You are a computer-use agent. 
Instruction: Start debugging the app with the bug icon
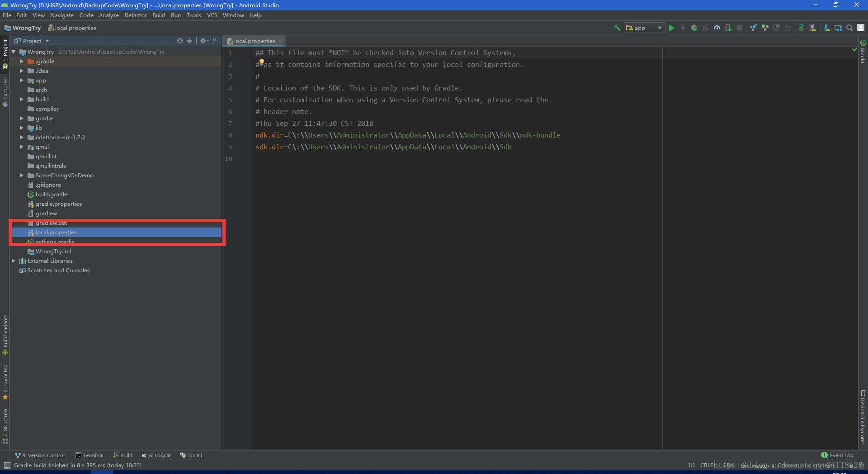694,28
